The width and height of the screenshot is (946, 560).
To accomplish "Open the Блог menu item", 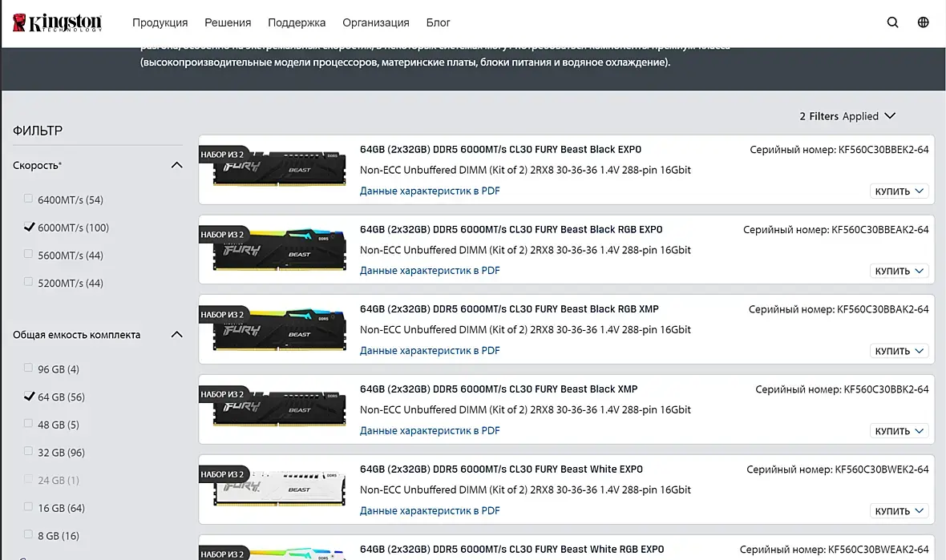I will click(438, 22).
